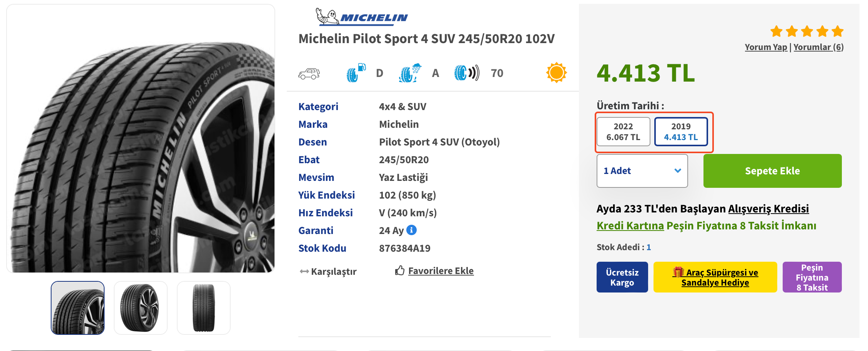This screenshot has height=351, width=868.
Task: Select the 2022 production date option
Action: [623, 132]
